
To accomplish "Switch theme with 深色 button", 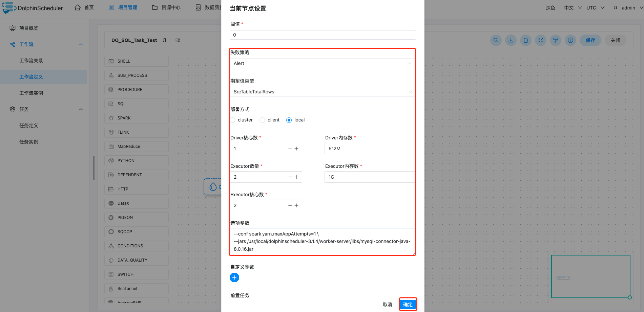I will tap(550, 8).
